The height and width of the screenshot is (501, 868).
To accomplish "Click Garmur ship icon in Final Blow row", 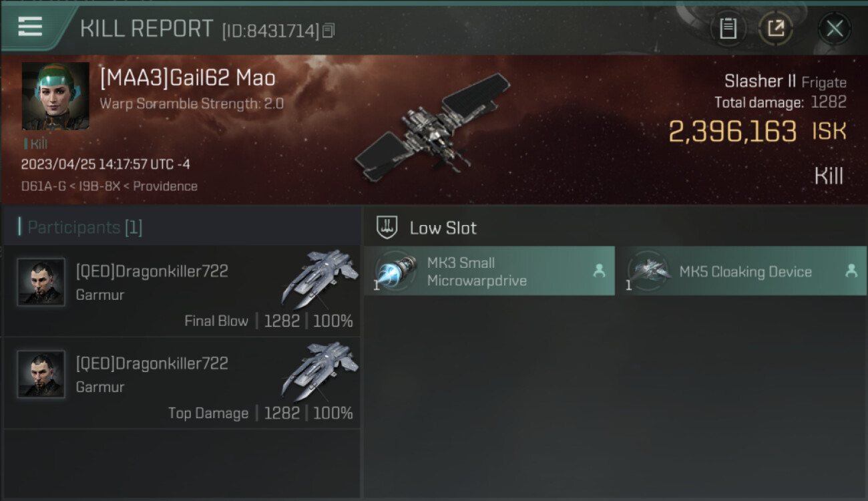I will pos(320,279).
